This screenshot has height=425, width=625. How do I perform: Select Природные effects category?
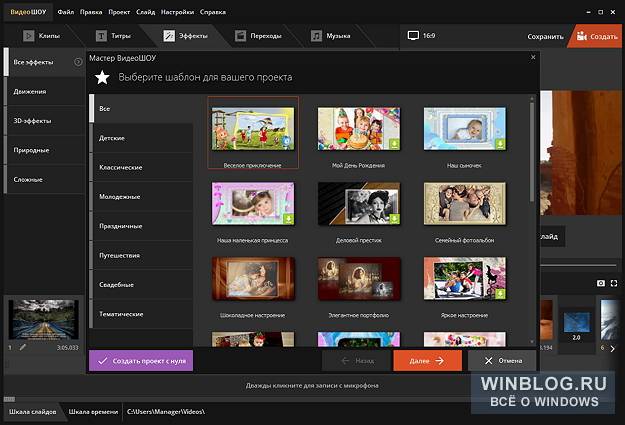(x=44, y=150)
